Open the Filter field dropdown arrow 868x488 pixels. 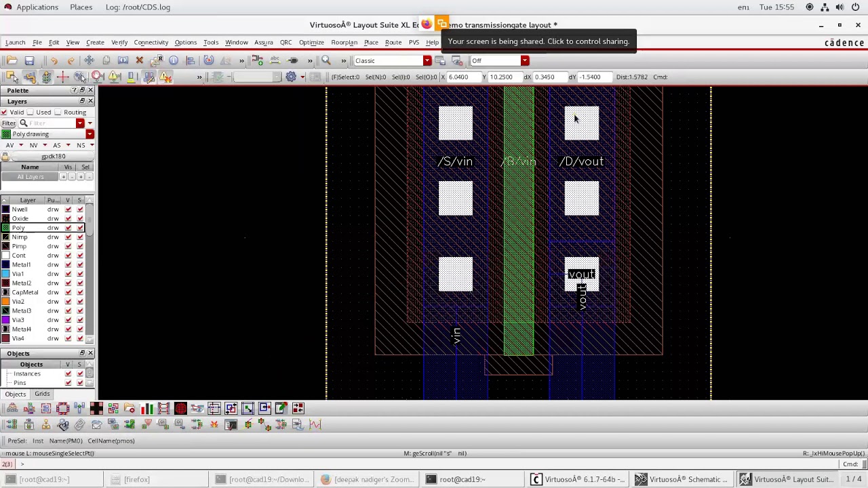click(80, 123)
